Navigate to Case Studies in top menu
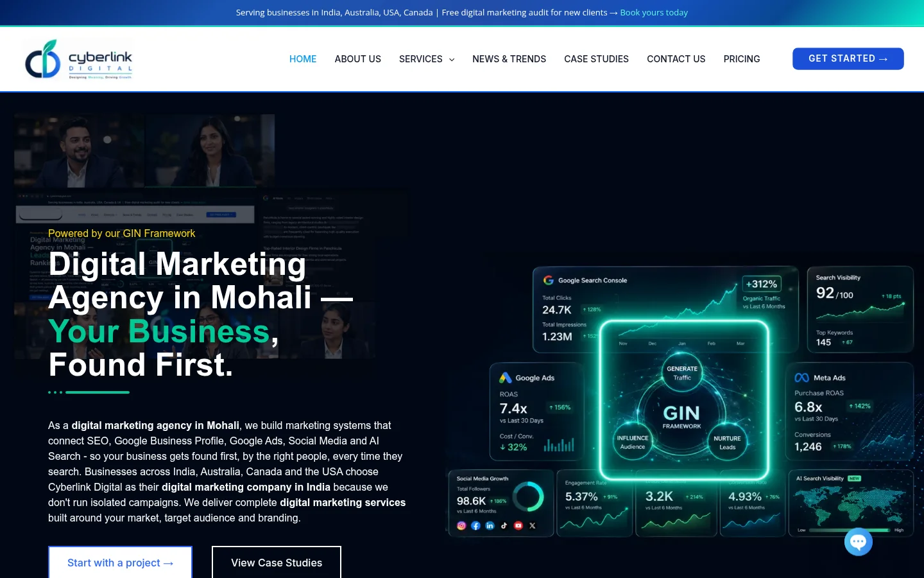This screenshot has height=578, width=924. [597, 59]
